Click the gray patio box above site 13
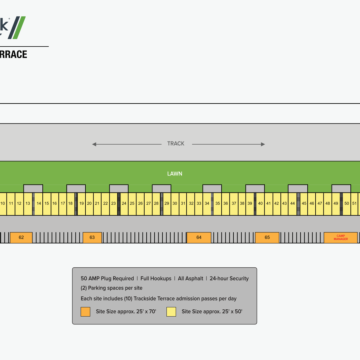Viewport: 360px width, 360px height. point(33,188)
